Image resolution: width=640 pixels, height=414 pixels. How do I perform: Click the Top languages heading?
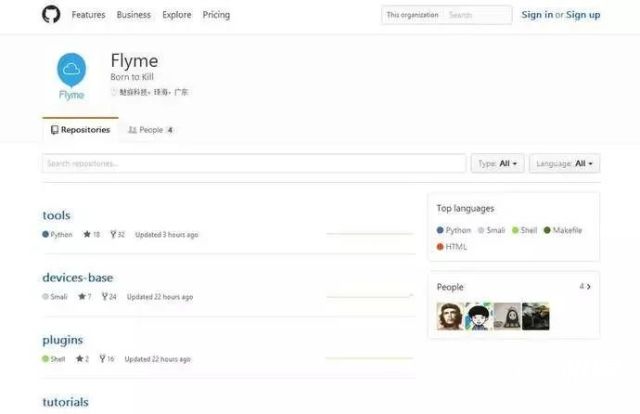(465, 209)
